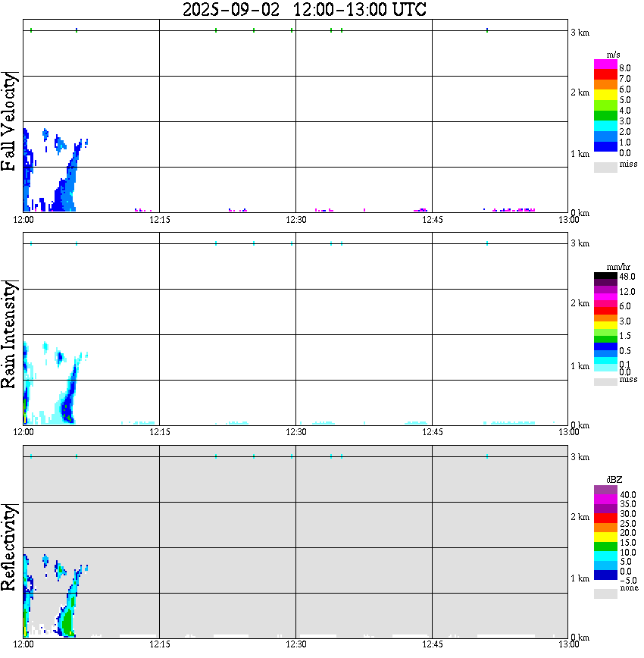The height and width of the screenshot is (658, 644).
Task: Click the 5.0 value in m/s legend
Action: coord(625,100)
